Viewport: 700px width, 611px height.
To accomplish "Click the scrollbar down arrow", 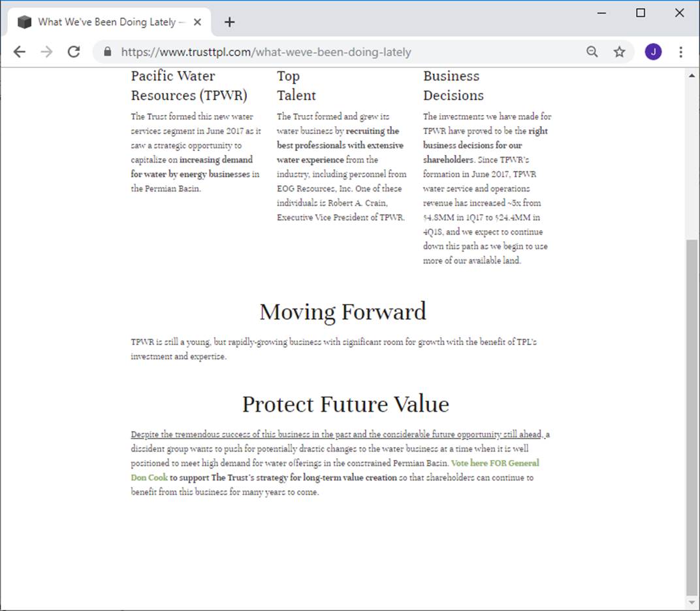I will pos(692,602).
